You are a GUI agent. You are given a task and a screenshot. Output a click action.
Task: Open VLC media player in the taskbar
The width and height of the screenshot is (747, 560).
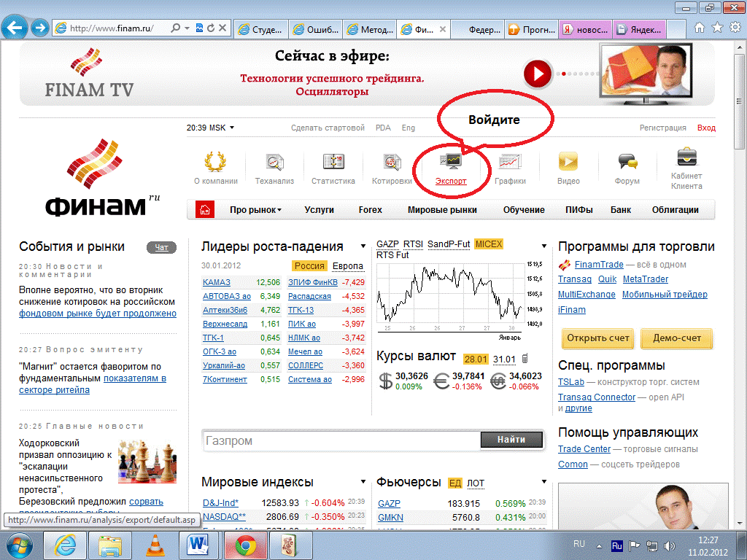[155, 545]
